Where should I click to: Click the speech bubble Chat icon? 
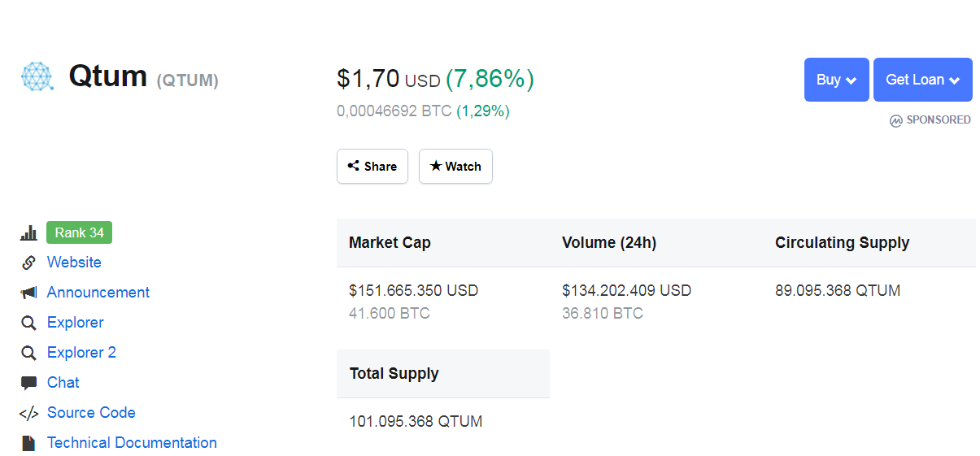(x=28, y=383)
